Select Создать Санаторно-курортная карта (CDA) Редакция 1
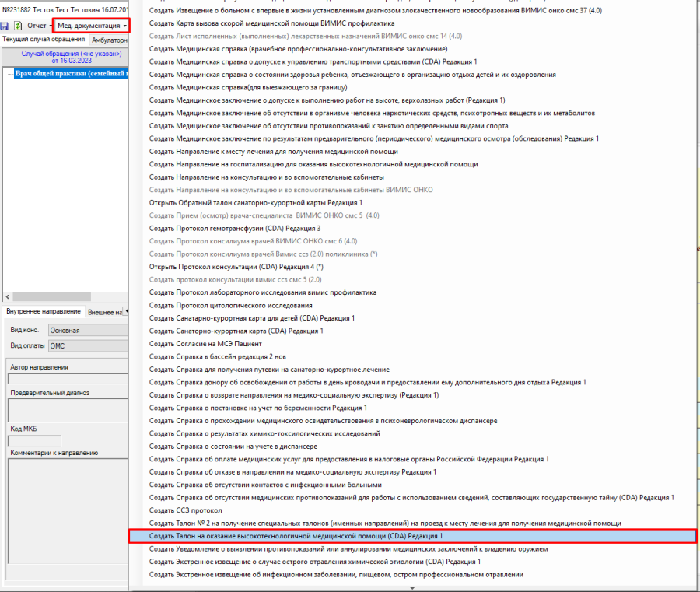The width and height of the screenshot is (700, 592). click(x=236, y=331)
